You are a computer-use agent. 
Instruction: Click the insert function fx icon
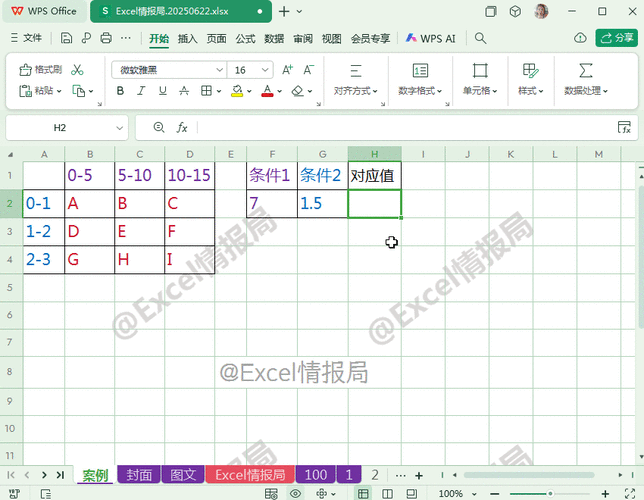point(182,128)
